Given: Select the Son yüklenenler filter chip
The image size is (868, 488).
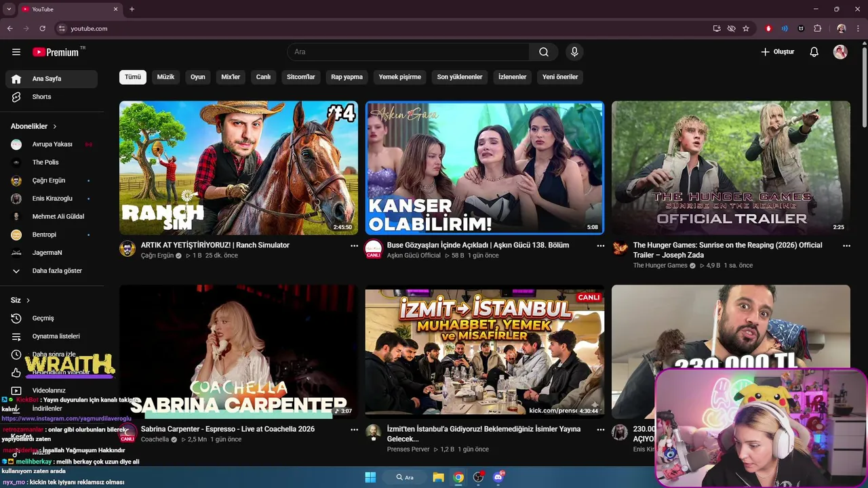Looking at the screenshot, I should click(460, 77).
